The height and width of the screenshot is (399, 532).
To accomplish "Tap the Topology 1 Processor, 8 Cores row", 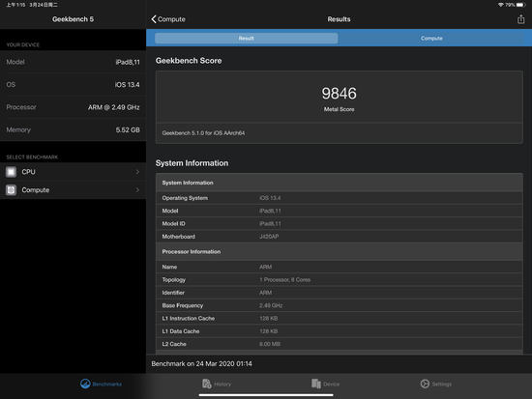I will (339, 279).
